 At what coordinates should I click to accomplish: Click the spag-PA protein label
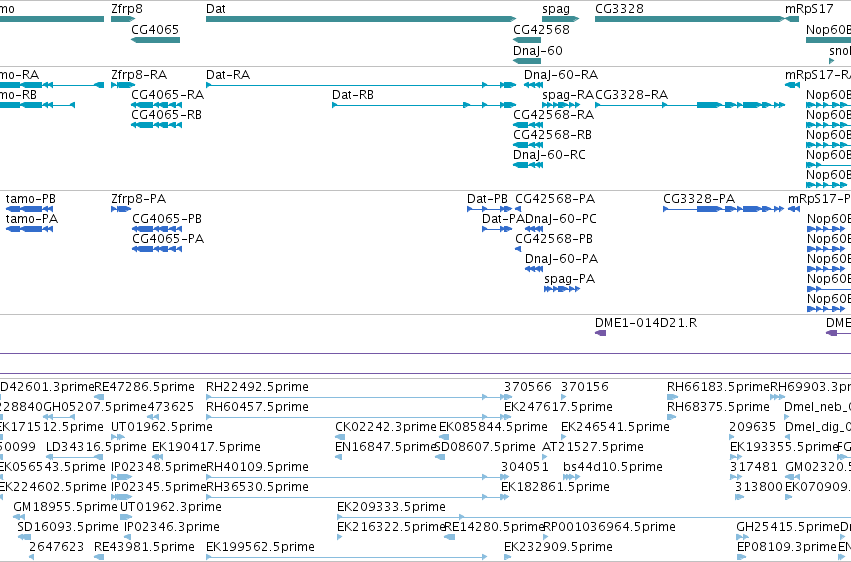click(x=569, y=279)
